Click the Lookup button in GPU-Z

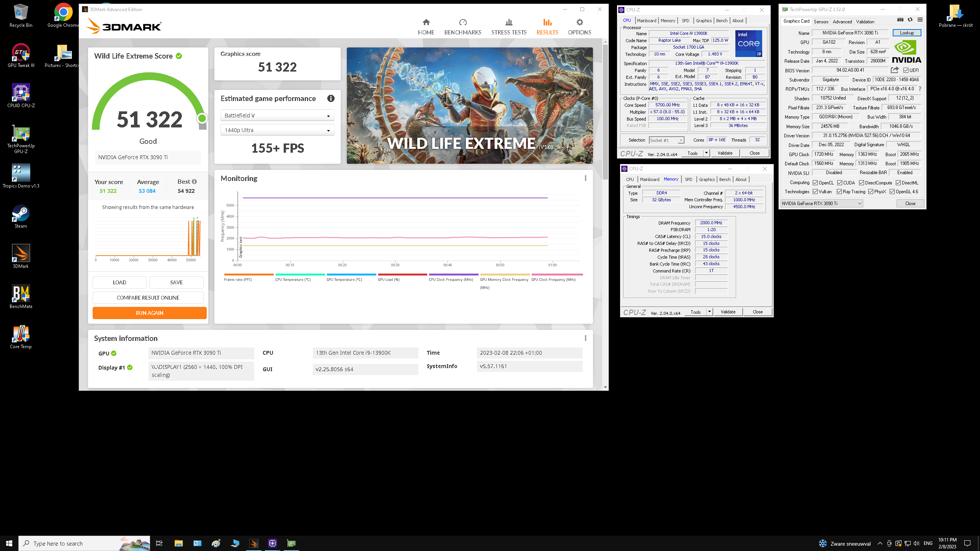click(x=907, y=33)
